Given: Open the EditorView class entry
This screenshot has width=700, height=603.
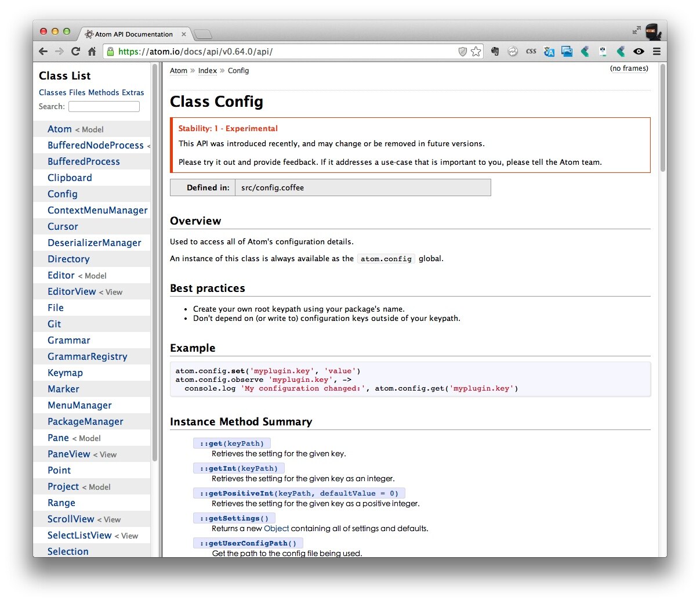Looking at the screenshot, I should click(x=72, y=291).
